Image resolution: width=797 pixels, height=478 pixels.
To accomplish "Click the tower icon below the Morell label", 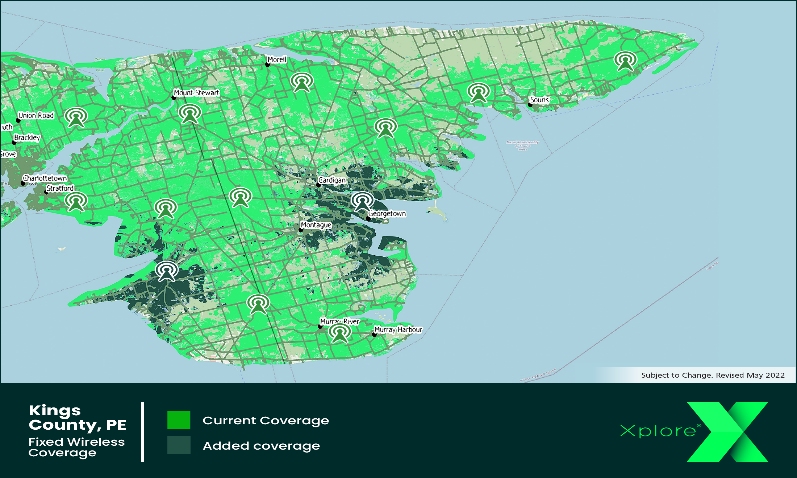I will (x=299, y=80).
